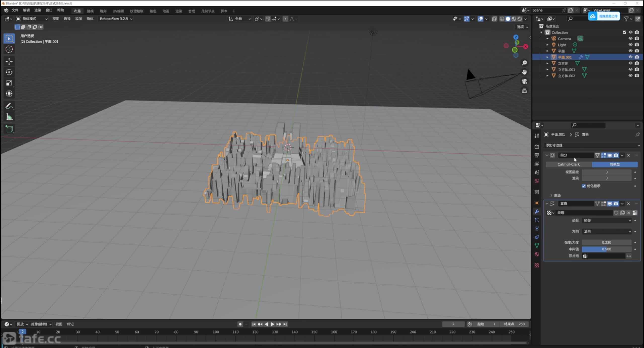The height and width of the screenshot is (348, 644).
Task: Select the Box Select tool
Action: point(9,38)
